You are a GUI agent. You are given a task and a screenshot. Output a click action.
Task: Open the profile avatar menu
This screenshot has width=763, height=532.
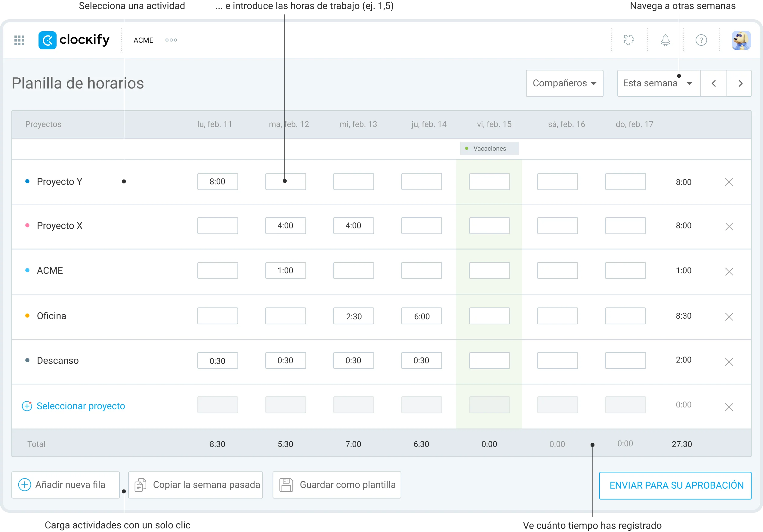[x=741, y=40]
